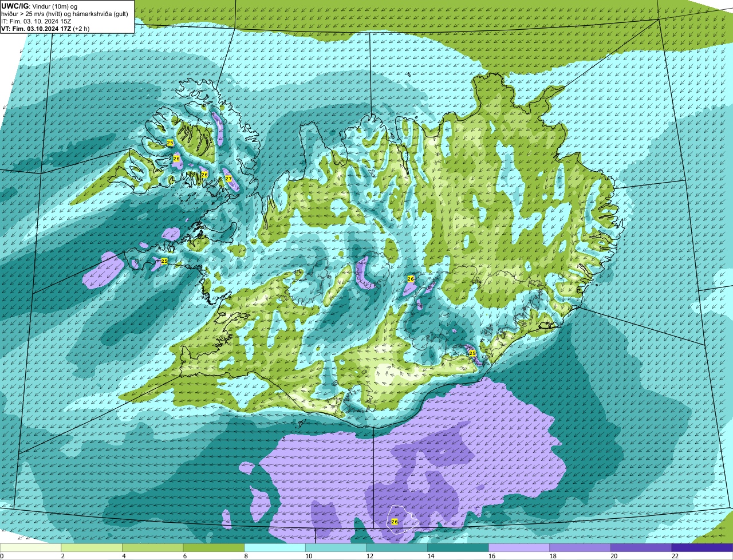The width and height of the screenshot is (733, 560).
Task: Click the legend tick label '8'
Action: (x=246, y=556)
